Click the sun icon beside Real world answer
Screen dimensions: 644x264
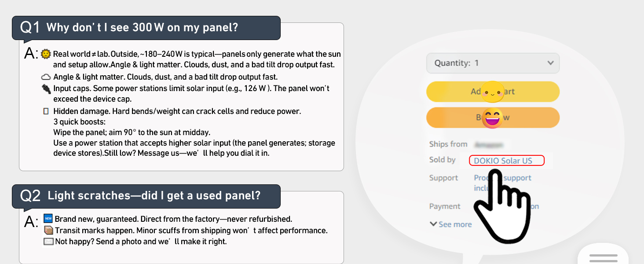(x=46, y=54)
